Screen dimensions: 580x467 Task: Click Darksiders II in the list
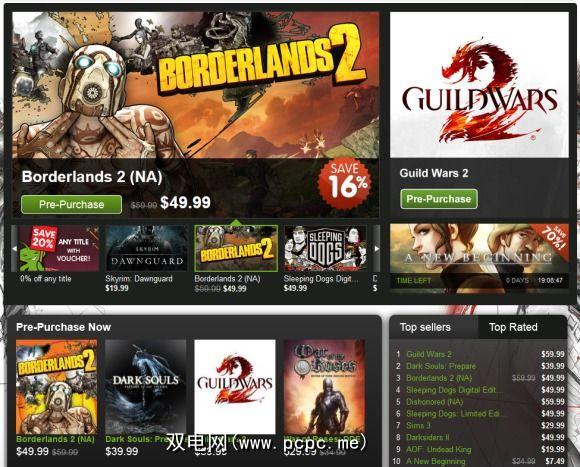pyautogui.click(x=428, y=437)
